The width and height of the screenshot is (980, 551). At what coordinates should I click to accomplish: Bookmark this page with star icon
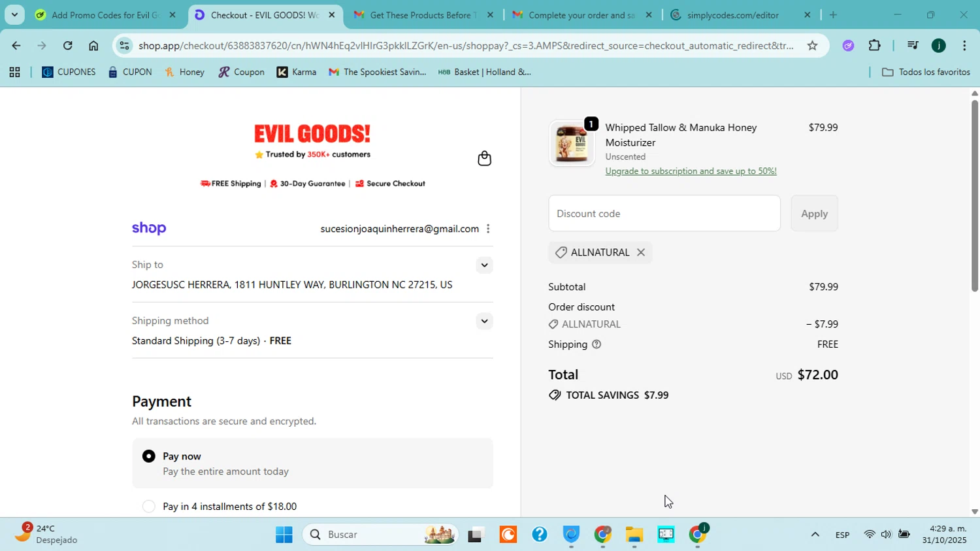pyautogui.click(x=812, y=45)
